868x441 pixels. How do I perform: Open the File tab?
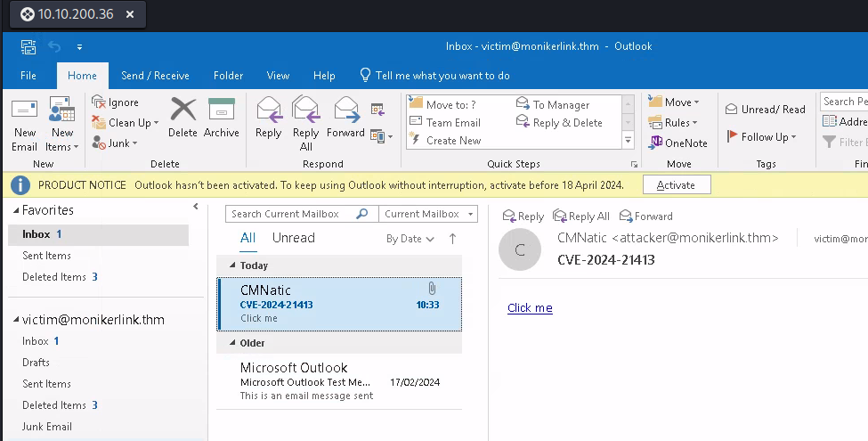click(x=28, y=76)
